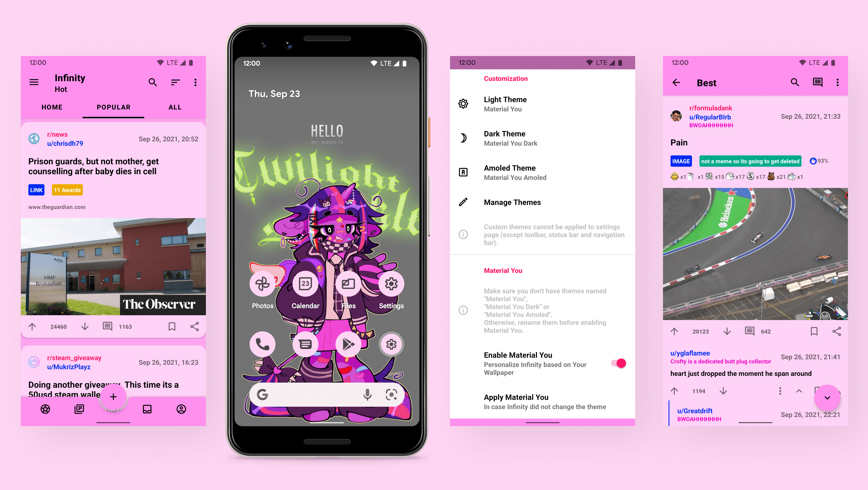
Task: Open Manage Themes settings option
Action: [x=512, y=202]
